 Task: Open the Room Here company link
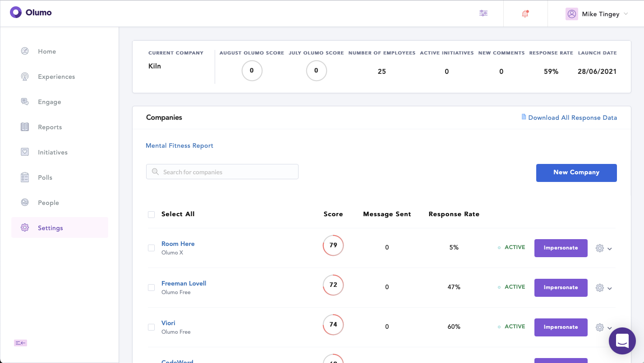coord(178,244)
